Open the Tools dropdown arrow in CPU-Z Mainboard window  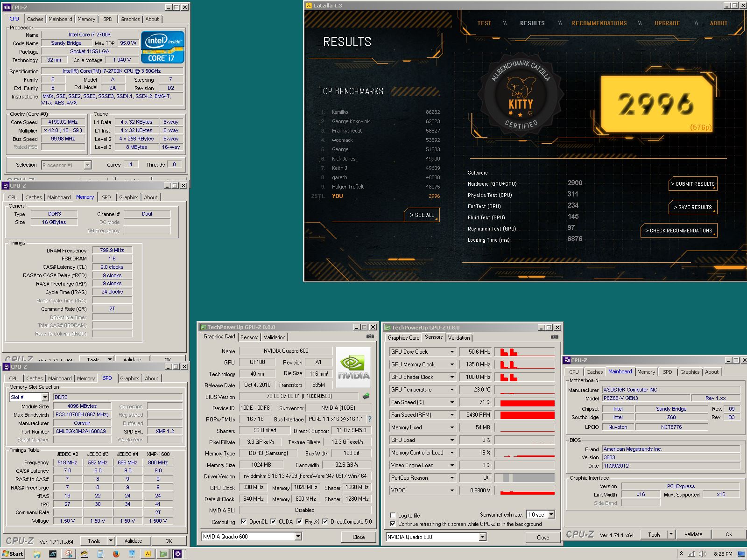(x=671, y=534)
